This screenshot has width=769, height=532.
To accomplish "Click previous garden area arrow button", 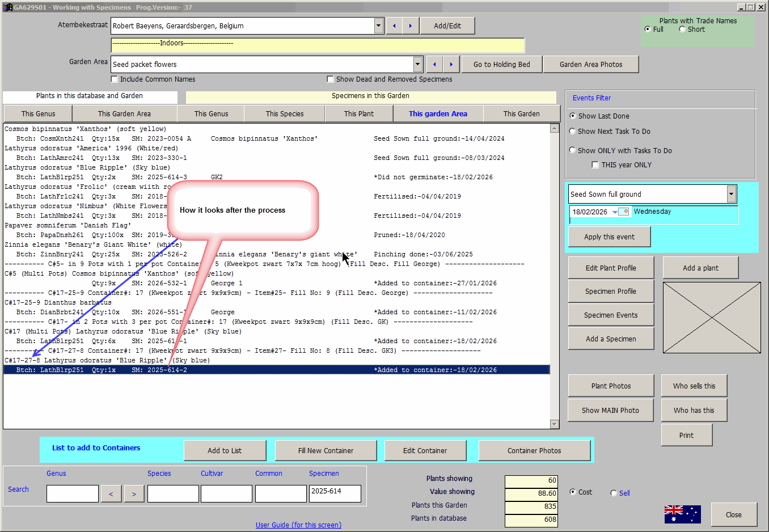I will coord(434,65).
